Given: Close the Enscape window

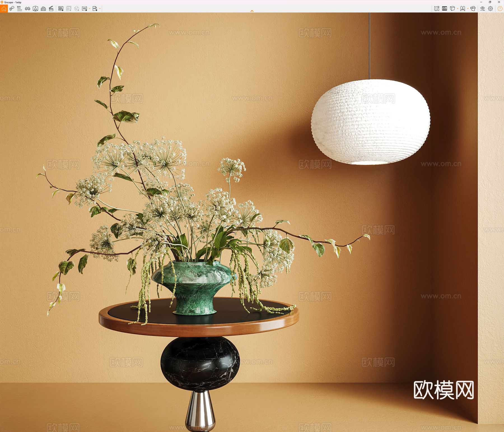Looking at the screenshot, I should (499, 2).
